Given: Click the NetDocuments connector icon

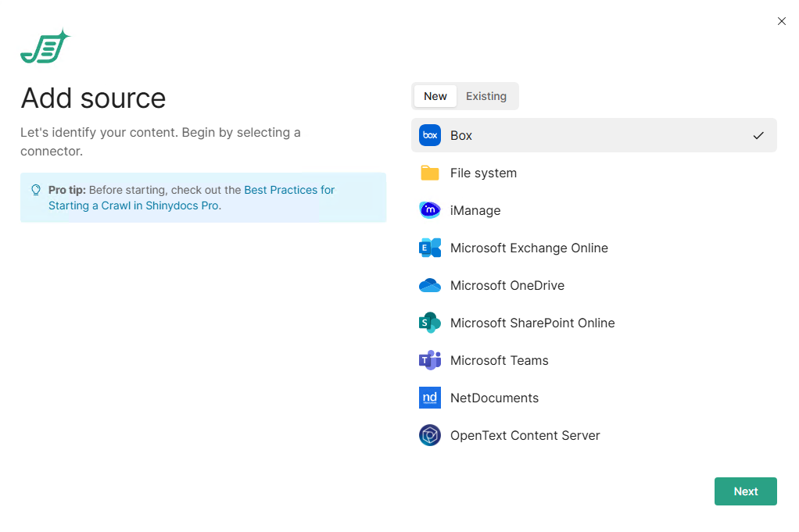Looking at the screenshot, I should pos(430,398).
